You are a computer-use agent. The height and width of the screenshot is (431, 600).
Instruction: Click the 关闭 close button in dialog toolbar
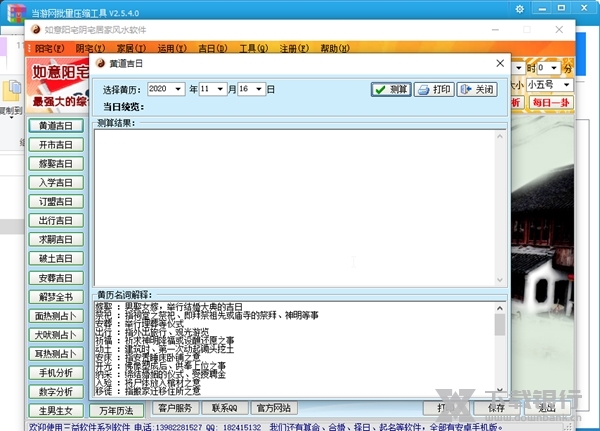[x=476, y=89]
